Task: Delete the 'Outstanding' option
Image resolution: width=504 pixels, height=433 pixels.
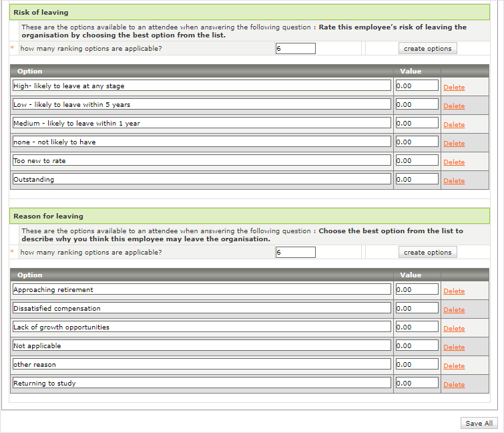Action: [454, 181]
